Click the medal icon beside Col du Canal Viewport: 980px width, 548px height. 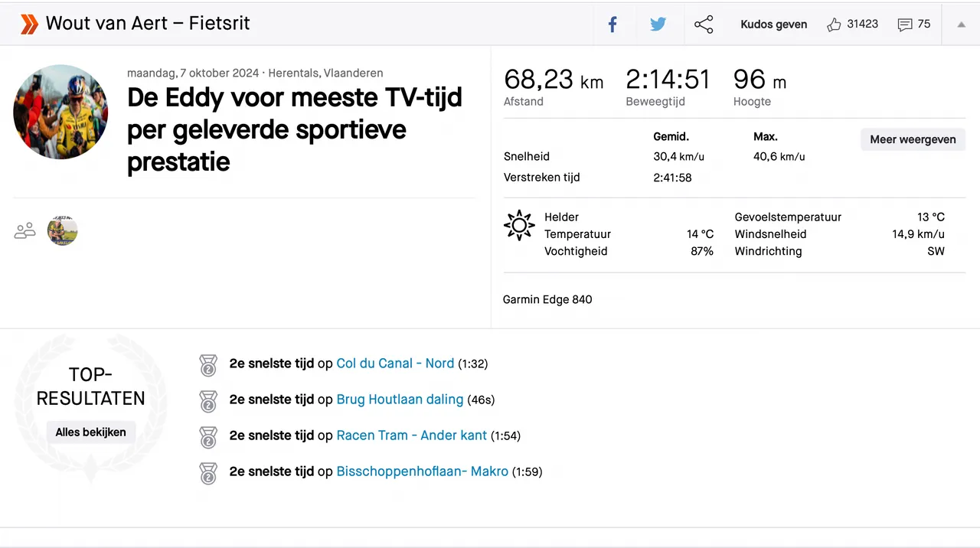[208, 365]
